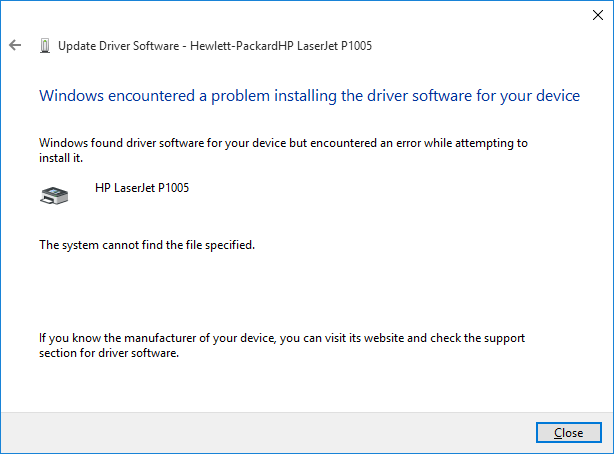Click the "Windows found driver software" line

282,143
